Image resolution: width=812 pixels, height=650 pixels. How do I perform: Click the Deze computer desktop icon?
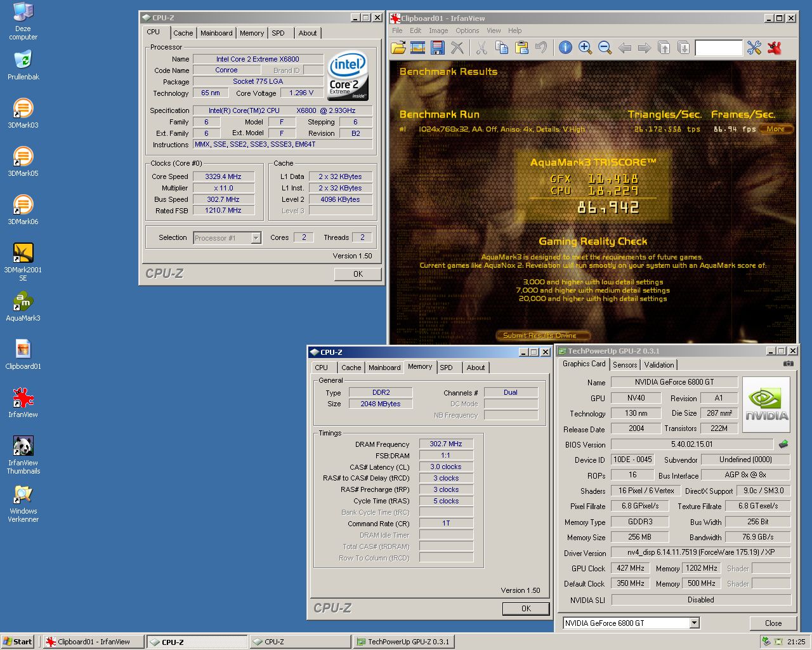tap(23, 21)
